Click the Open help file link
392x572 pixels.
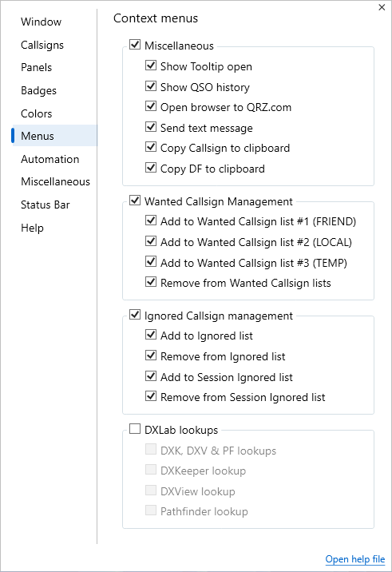355,559
